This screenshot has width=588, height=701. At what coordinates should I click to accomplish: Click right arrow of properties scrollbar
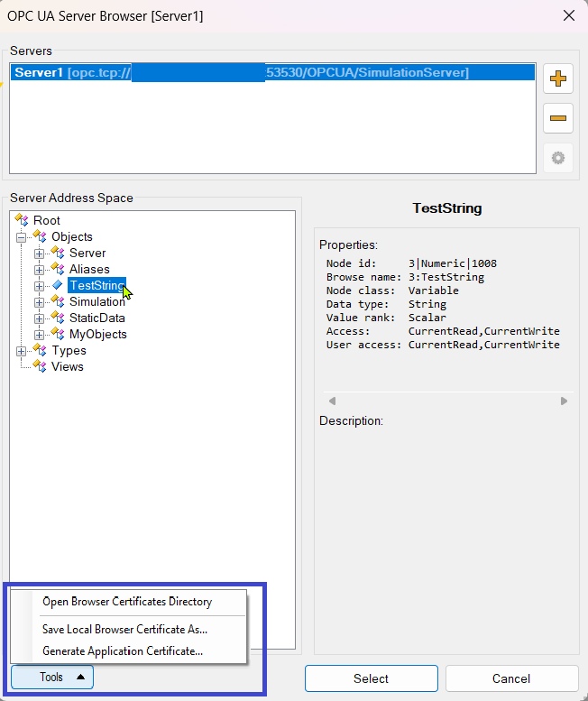click(x=564, y=401)
